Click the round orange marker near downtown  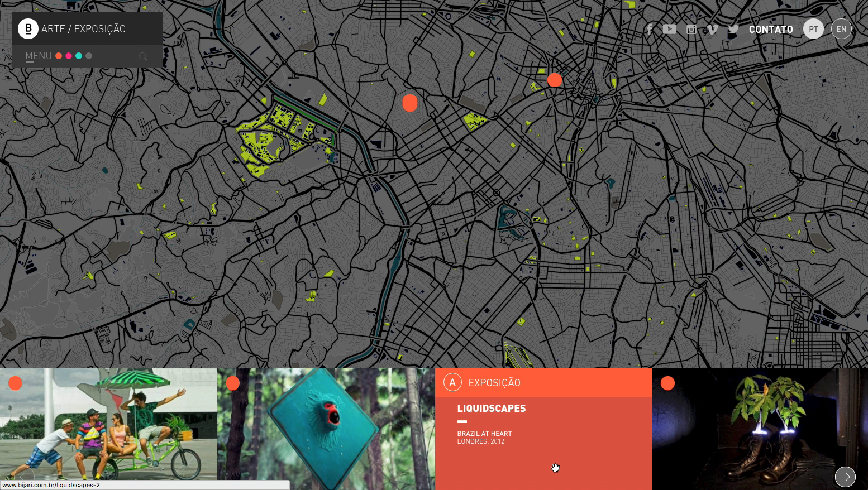click(x=555, y=80)
